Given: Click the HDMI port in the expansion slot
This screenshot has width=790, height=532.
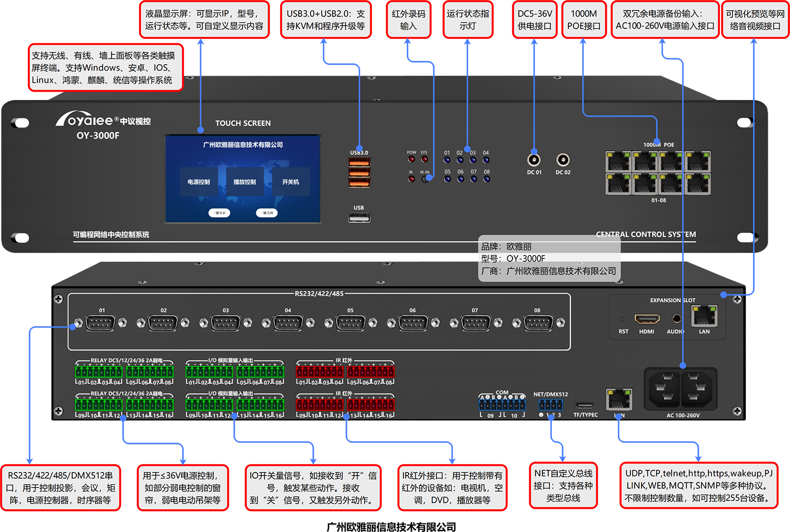Looking at the screenshot, I should coord(647,319).
